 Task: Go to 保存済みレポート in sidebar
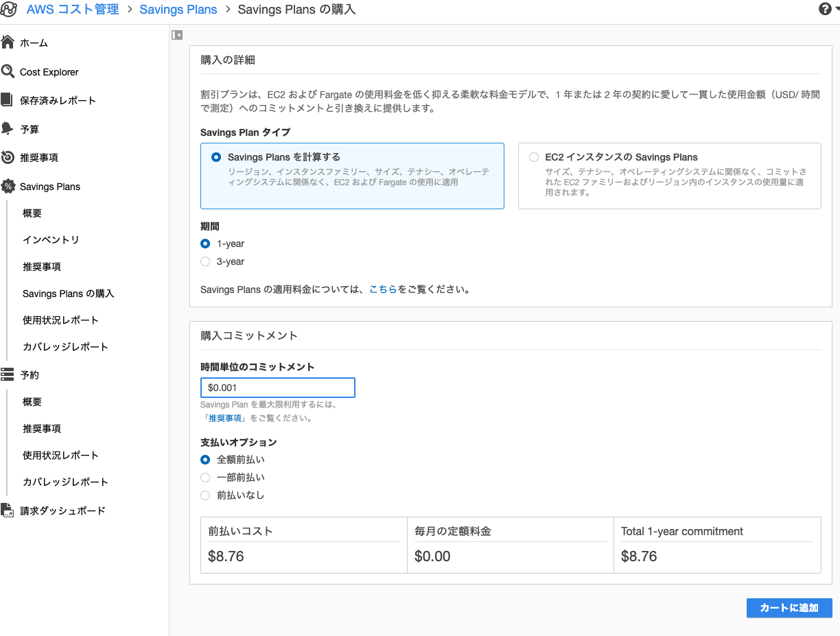(58, 101)
